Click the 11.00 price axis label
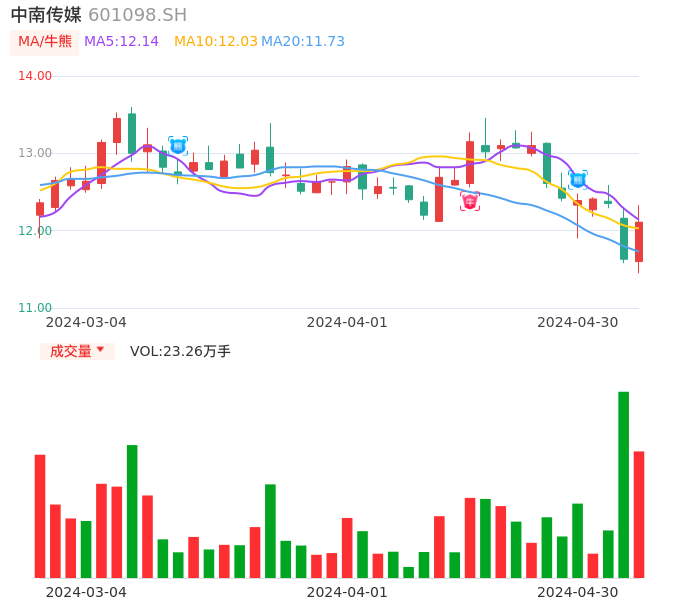This screenshot has height=606, width=686. point(35,308)
